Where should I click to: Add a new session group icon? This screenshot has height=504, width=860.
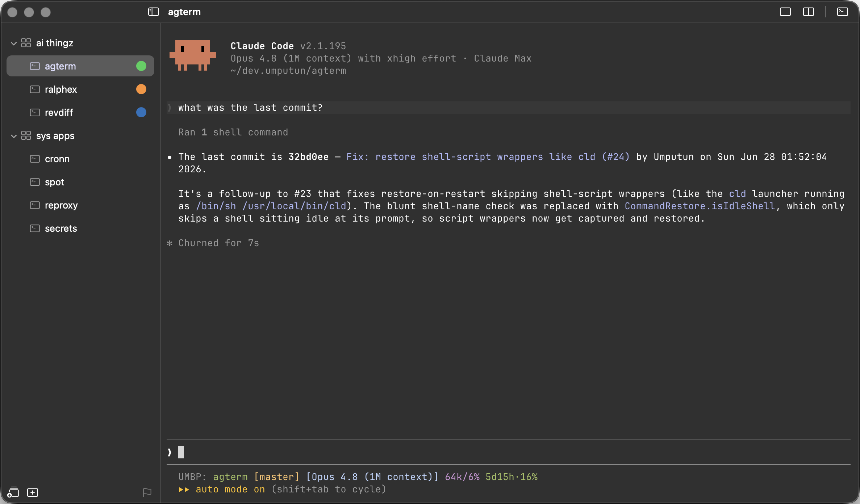13,492
